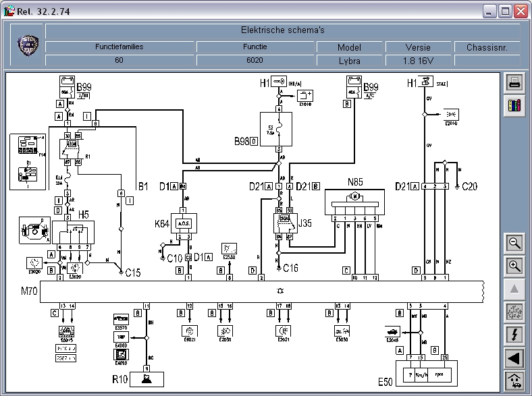Viewport: 532px width, 396px height.
Task: Click the E6015 component symbol
Action: (x=66, y=332)
